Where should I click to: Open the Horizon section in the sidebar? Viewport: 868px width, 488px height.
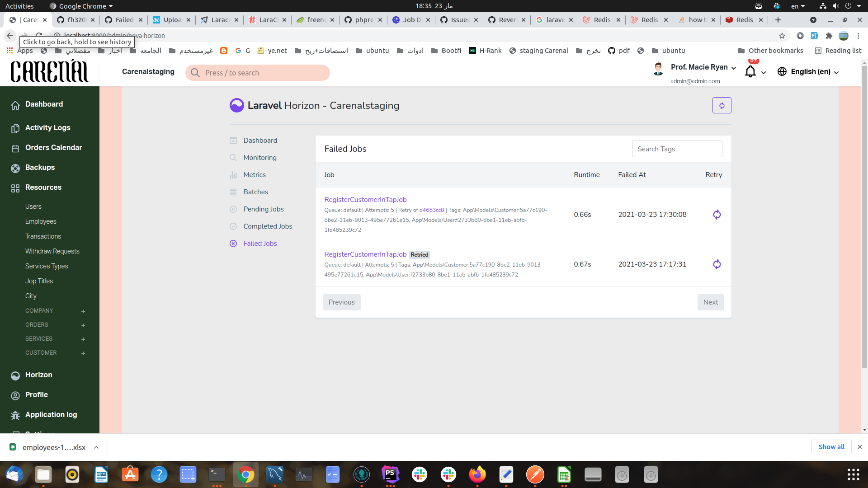pyautogui.click(x=38, y=375)
